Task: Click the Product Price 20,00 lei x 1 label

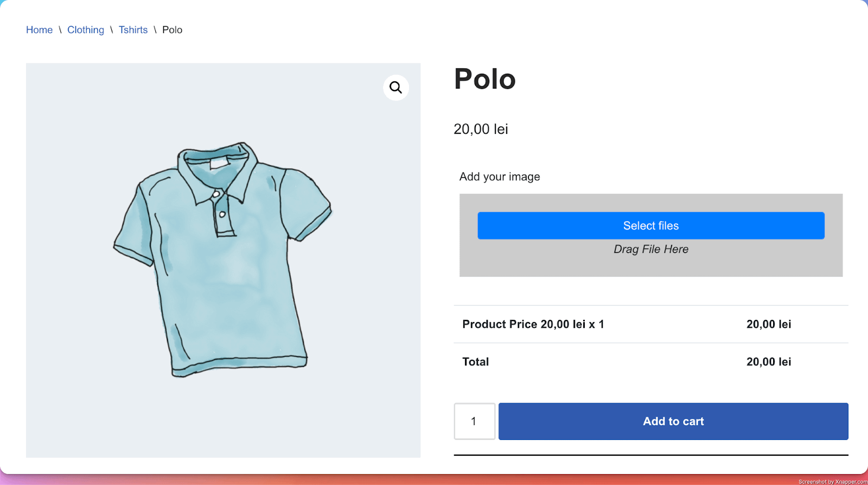Action: click(533, 324)
